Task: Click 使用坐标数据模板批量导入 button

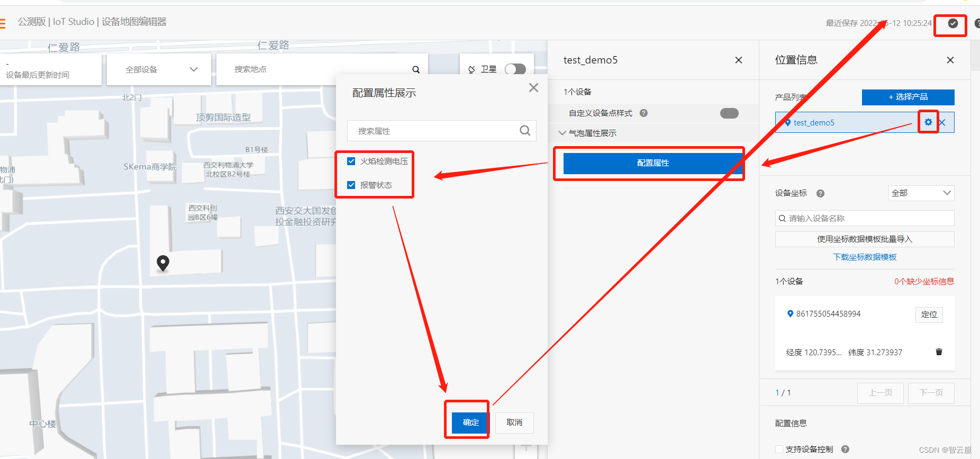Action: click(865, 239)
